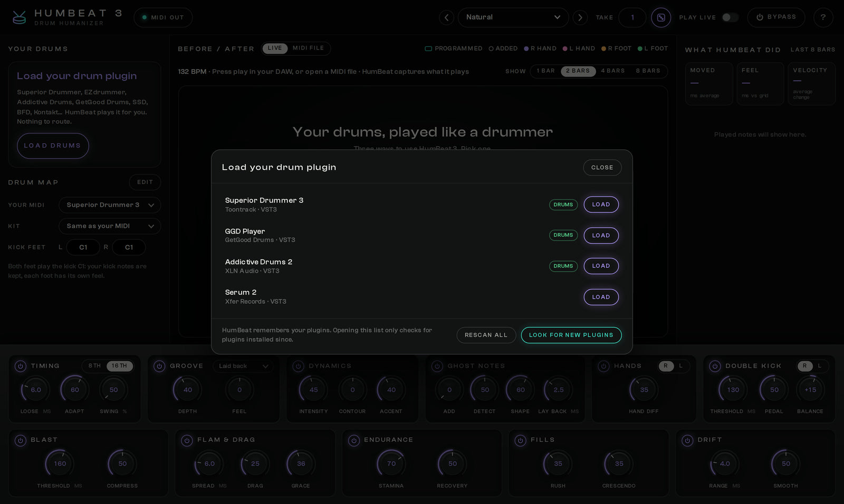Switch to the LIVE tab
The height and width of the screenshot is (504, 844).
pyautogui.click(x=275, y=48)
